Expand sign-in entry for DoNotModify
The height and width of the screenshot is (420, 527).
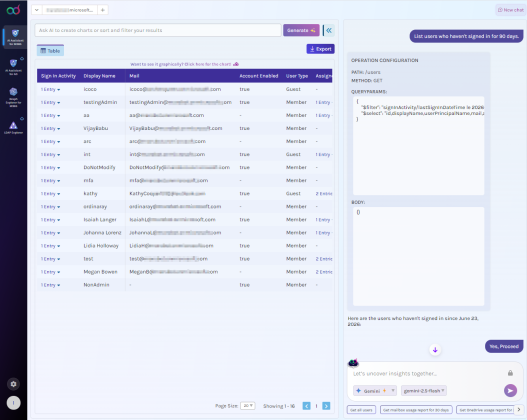[50, 168]
